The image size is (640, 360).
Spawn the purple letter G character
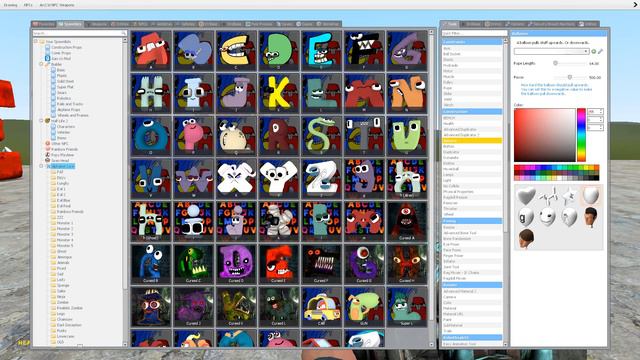[x=407, y=51]
